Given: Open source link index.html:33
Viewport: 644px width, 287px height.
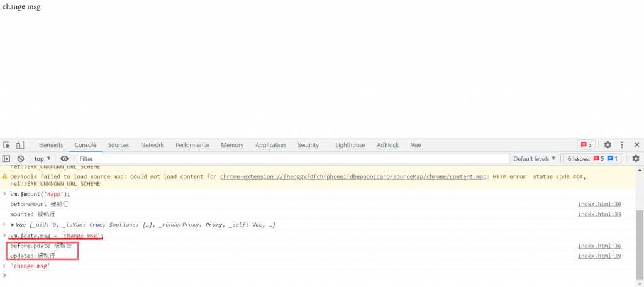Looking at the screenshot, I should (599, 214).
